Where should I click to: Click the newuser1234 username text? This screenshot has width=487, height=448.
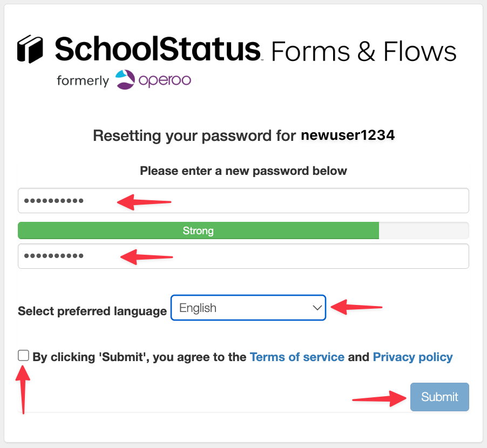tap(348, 135)
